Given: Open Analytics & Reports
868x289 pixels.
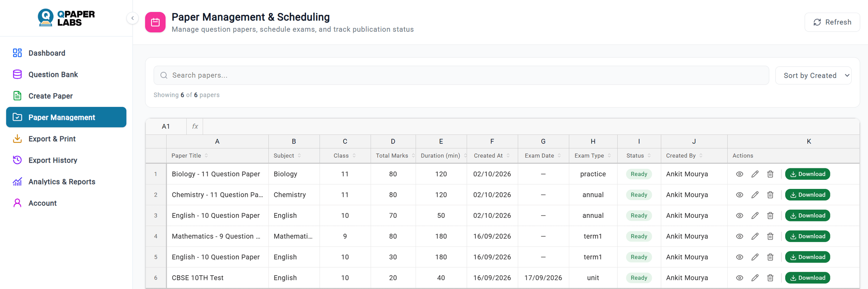Looking at the screenshot, I should coord(66,181).
